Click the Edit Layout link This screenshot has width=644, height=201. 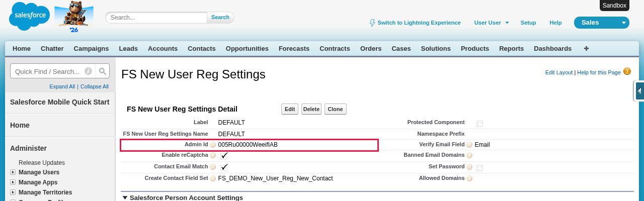point(559,72)
